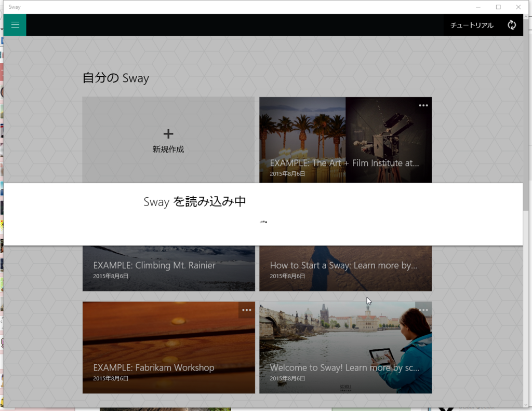Viewport: 532px width, 411px height.
Task: Open the hamburger navigation menu
Action: [x=15, y=25]
